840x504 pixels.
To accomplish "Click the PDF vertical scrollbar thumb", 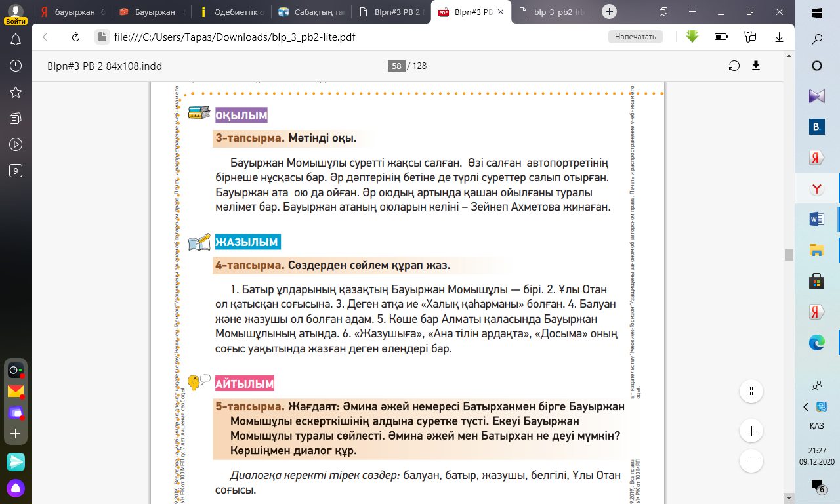I will click(789, 255).
